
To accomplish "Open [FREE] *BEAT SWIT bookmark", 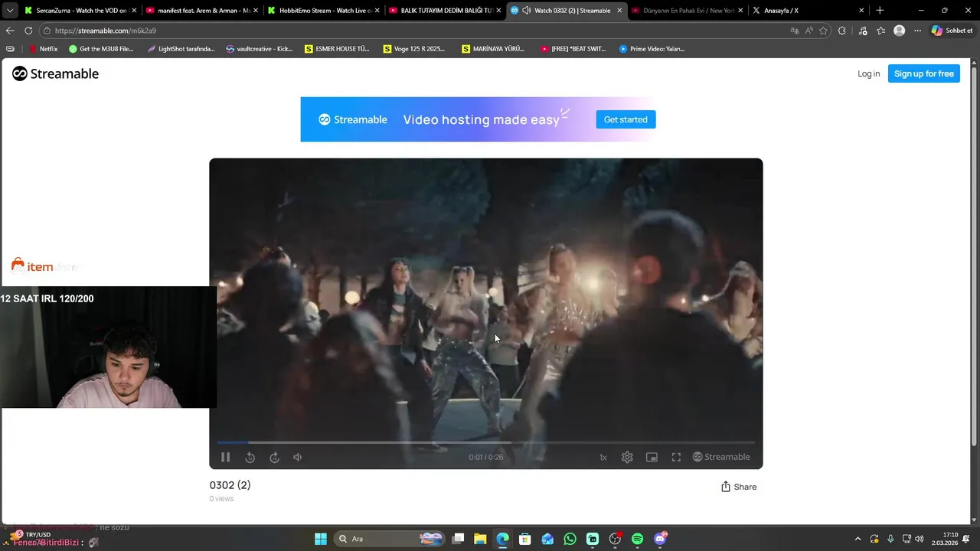I will click(573, 49).
